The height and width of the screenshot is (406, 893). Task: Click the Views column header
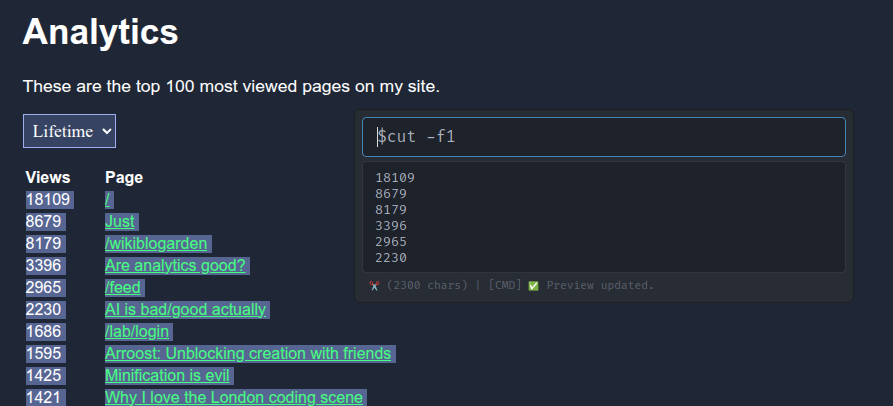click(48, 178)
